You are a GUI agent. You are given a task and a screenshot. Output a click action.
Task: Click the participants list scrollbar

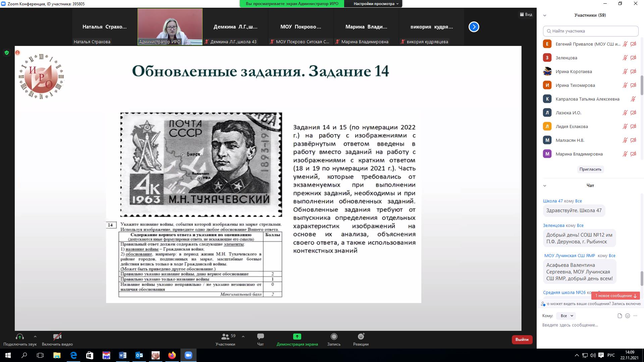[642, 85]
